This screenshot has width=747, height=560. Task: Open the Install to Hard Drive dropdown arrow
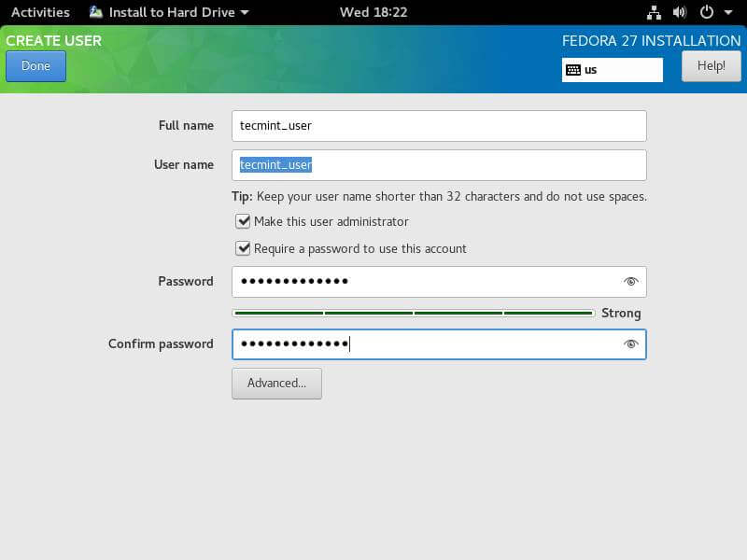pos(245,13)
